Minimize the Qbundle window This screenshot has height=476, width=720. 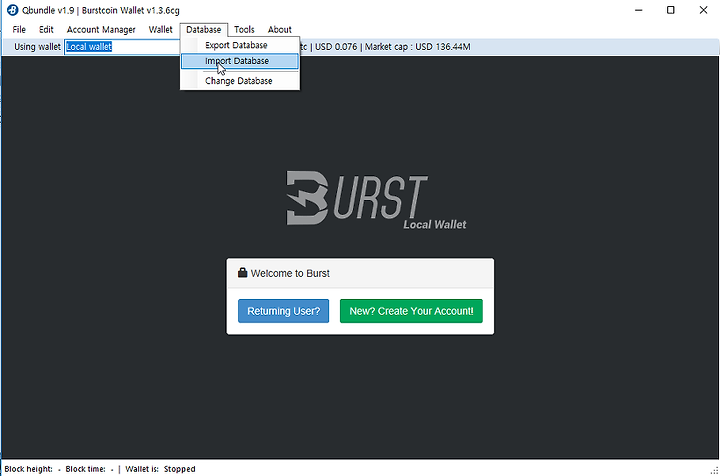pyautogui.click(x=638, y=10)
